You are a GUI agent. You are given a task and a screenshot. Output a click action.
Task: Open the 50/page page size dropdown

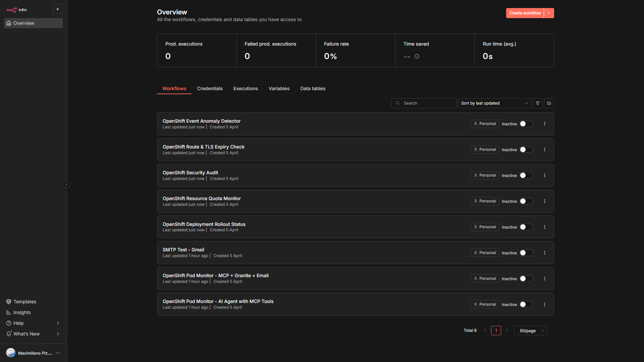coord(530,330)
